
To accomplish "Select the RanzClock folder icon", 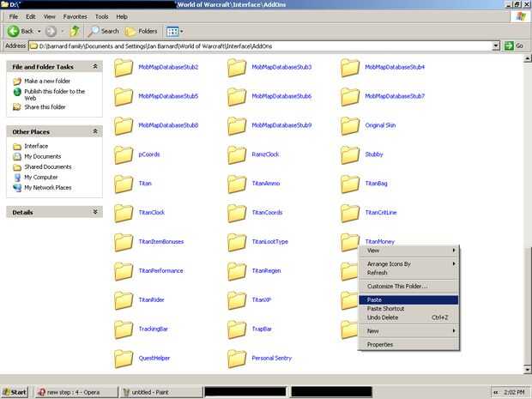I will [x=237, y=154].
